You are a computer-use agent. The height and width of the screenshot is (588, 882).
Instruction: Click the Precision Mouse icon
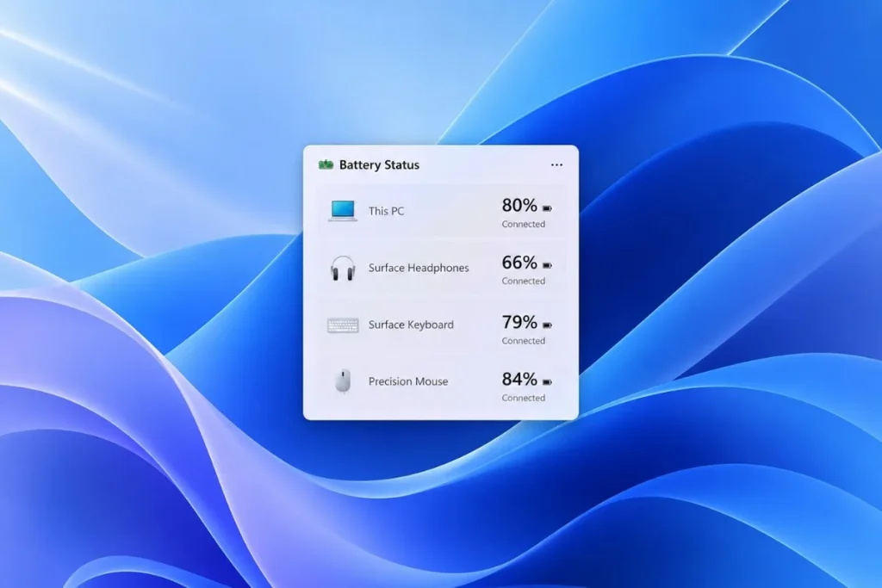(x=343, y=381)
